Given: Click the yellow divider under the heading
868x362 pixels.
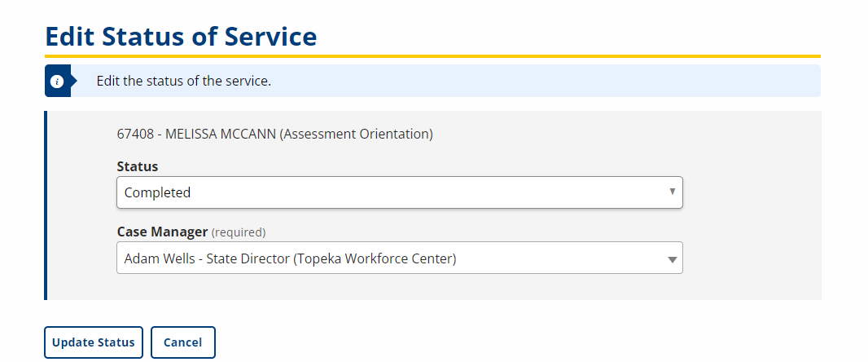Looking at the screenshot, I should click(x=432, y=56).
